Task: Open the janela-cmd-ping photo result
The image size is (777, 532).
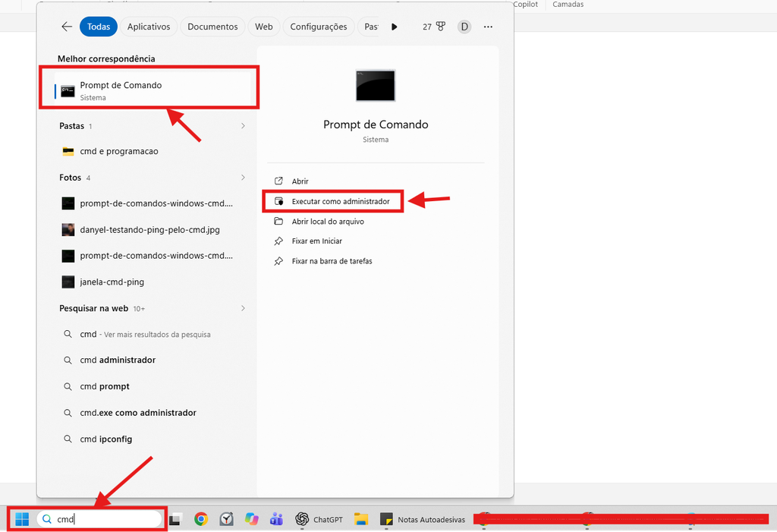Action: [x=153, y=282]
